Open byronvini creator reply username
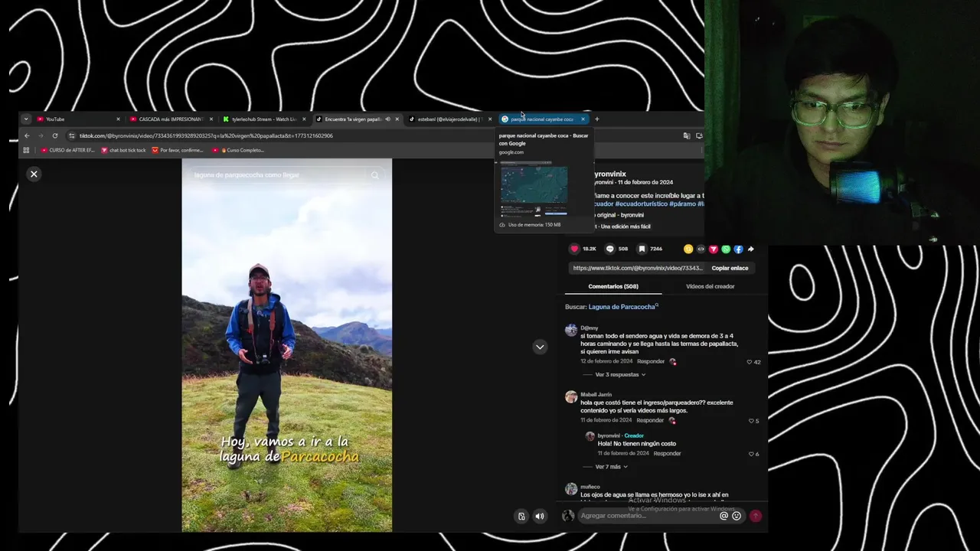980x551 pixels. tap(609, 436)
